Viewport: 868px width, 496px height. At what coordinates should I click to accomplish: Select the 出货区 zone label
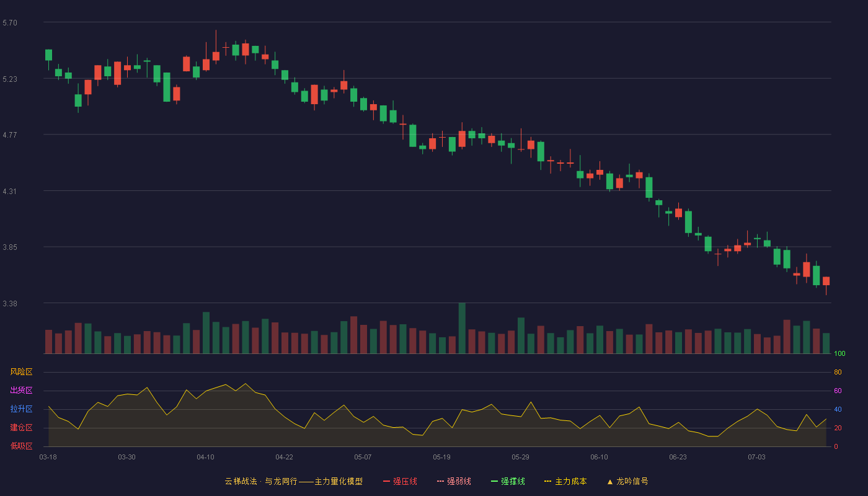point(22,391)
